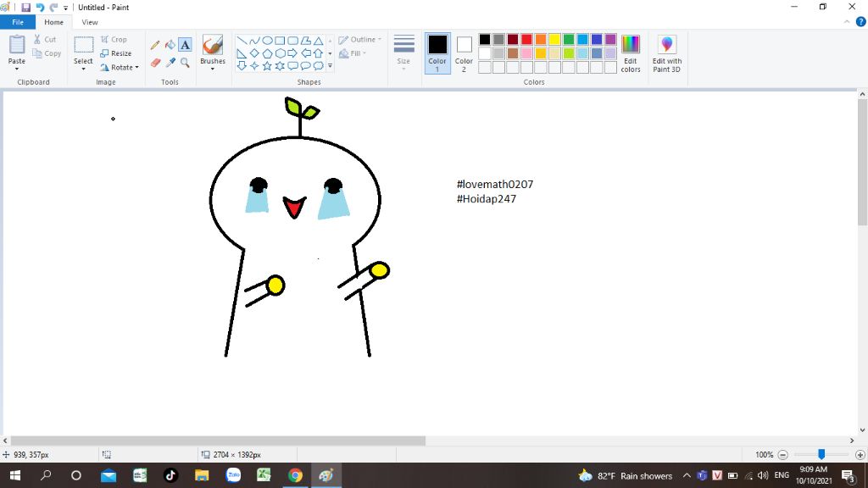The height and width of the screenshot is (488, 868).
Task: Choose the Polygon shape
Action: click(305, 41)
